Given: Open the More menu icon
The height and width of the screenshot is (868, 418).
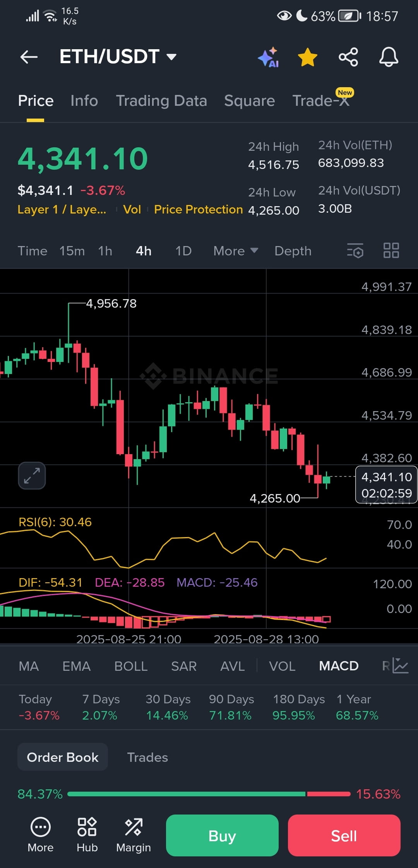Looking at the screenshot, I should click(41, 835).
